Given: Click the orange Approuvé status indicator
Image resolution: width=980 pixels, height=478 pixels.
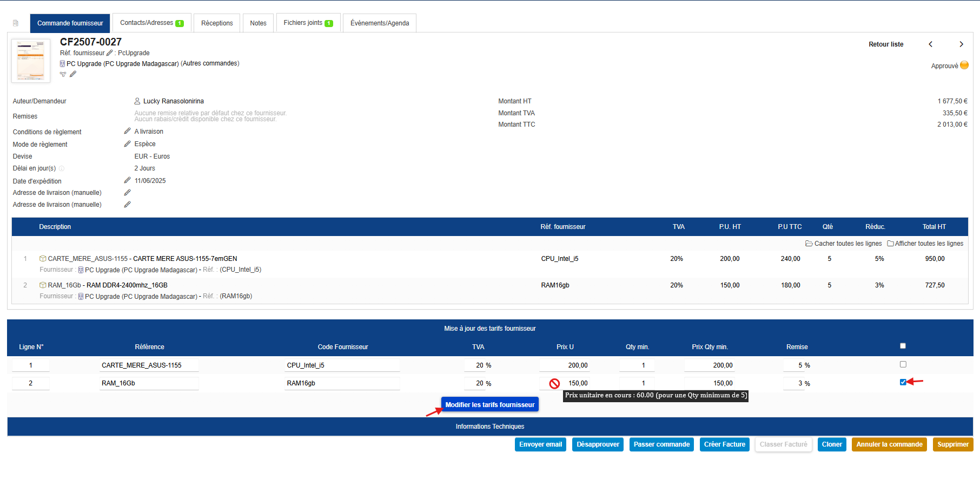Looking at the screenshot, I should tap(964, 66).
